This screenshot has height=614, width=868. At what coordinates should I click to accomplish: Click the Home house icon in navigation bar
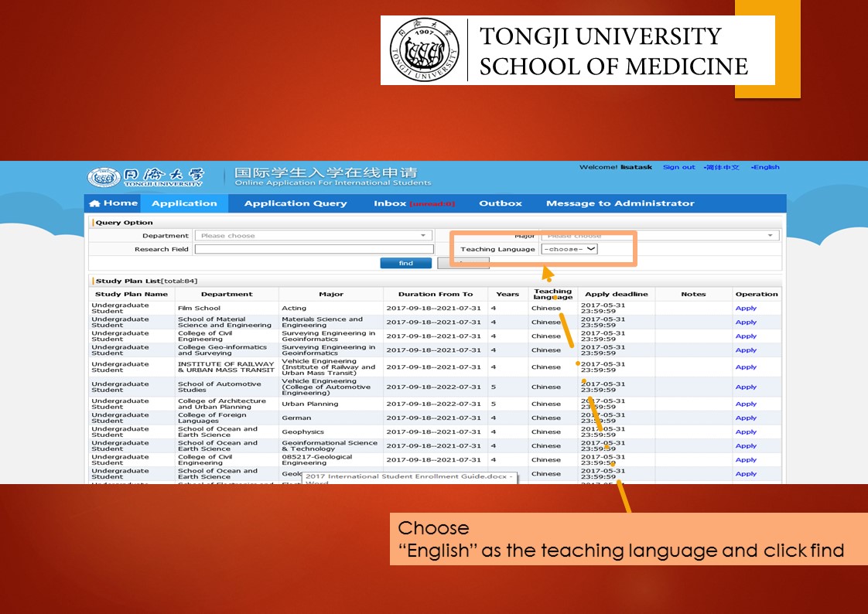[x=94, y=203]
